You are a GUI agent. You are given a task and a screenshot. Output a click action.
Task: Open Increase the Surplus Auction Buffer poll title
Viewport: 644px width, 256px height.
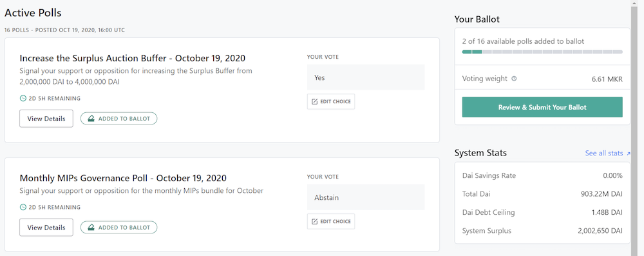132,57
